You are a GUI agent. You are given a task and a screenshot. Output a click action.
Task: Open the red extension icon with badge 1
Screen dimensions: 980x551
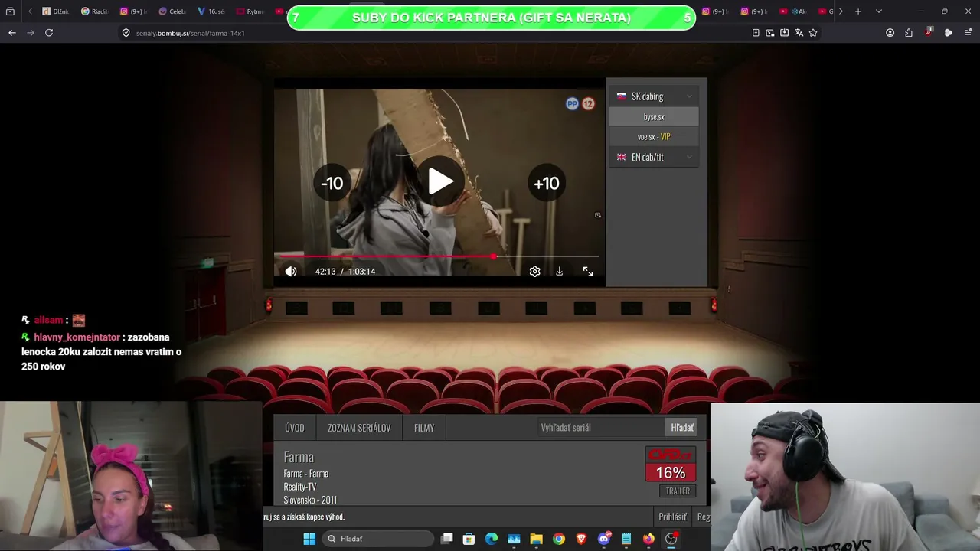click(929, 32)
